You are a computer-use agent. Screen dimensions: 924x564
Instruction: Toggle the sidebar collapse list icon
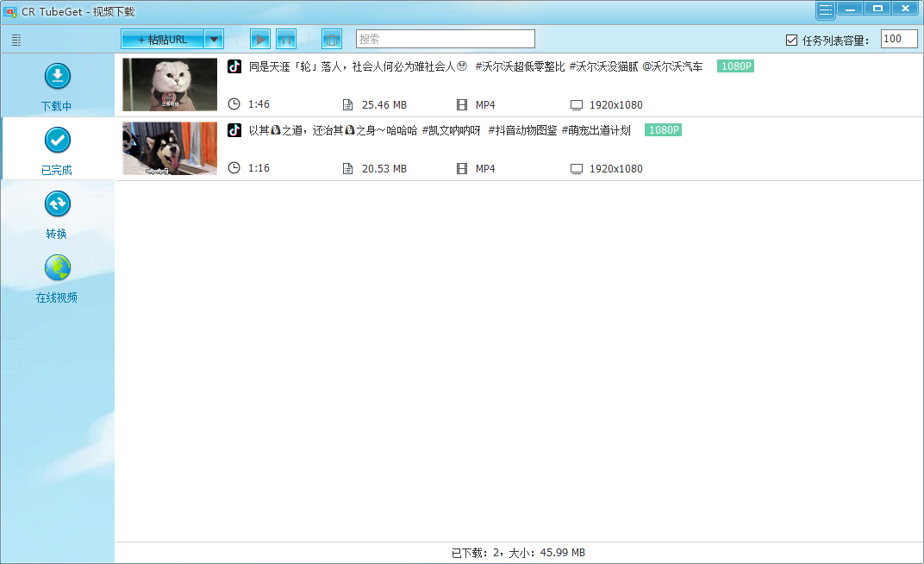click(x=16, y=40)
